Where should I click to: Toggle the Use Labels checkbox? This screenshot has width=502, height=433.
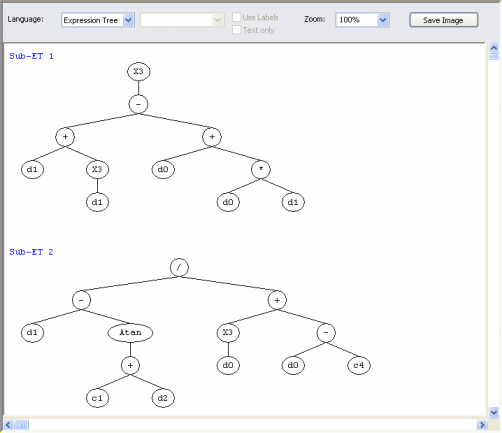236,17
